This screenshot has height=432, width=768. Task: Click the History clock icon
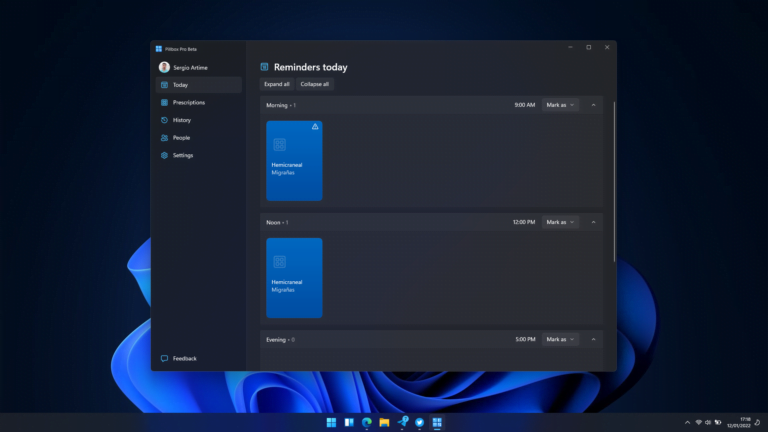coord(165,120)
